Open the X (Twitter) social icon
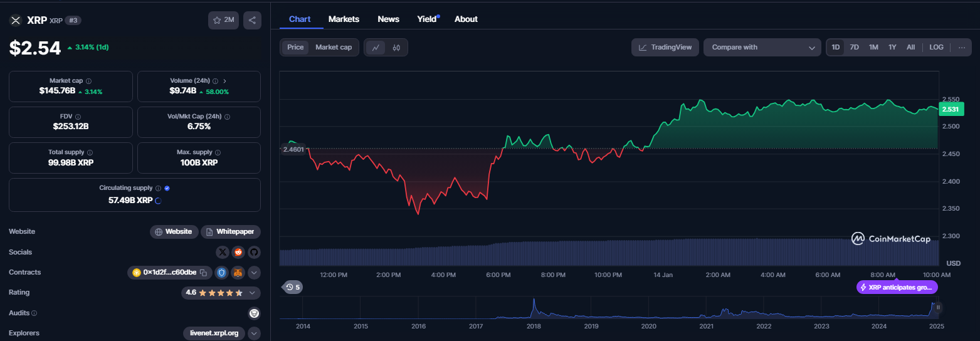Viewport: 980px width, 341px height. click(223, 252)
